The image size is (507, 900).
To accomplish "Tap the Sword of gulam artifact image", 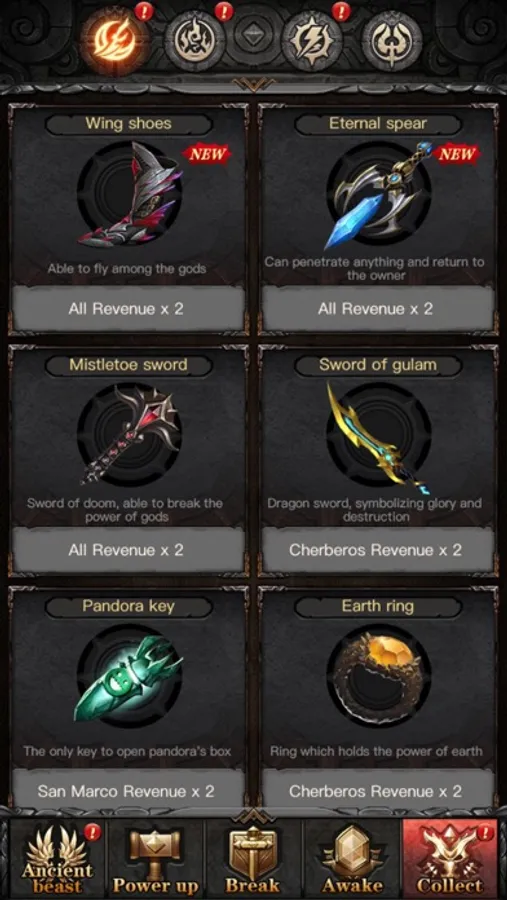I will tap(379, 436).
